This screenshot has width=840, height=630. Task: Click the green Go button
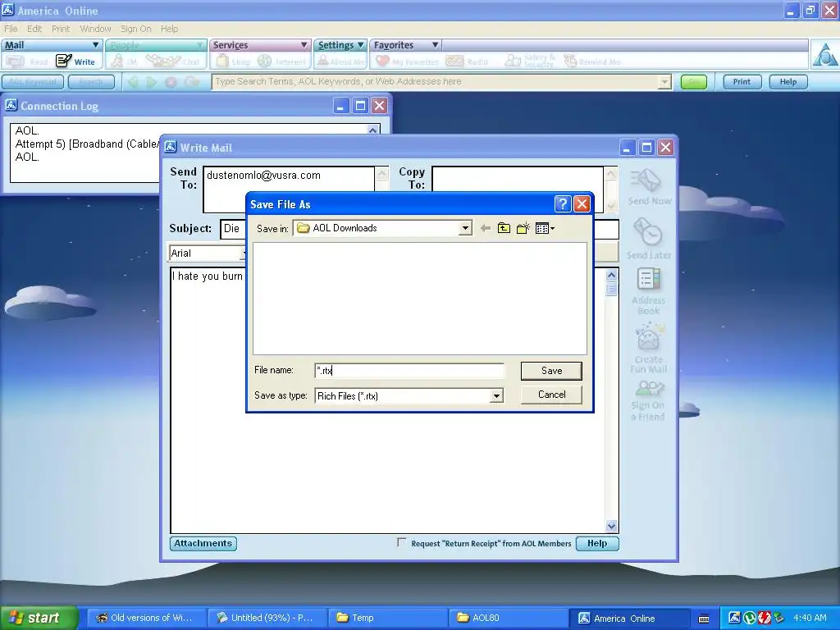click(694, 82)
